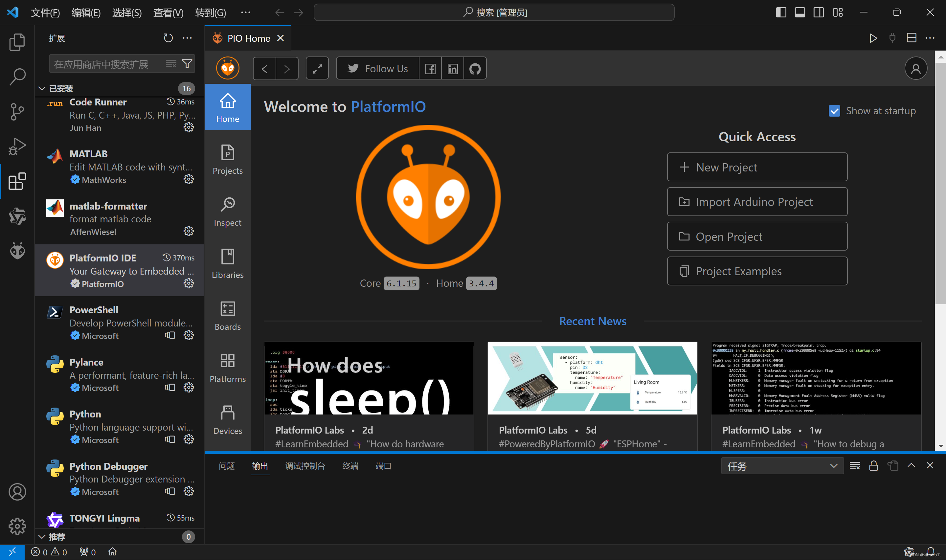Screen dimensions: 946x560
Task: Open the output channel dropdown
Action: [782, 466]
